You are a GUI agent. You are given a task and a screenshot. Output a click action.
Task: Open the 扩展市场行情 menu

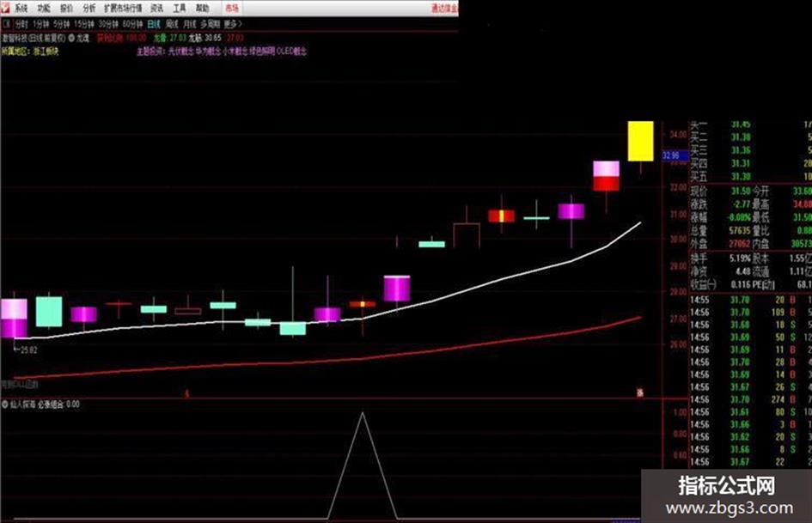123,9
